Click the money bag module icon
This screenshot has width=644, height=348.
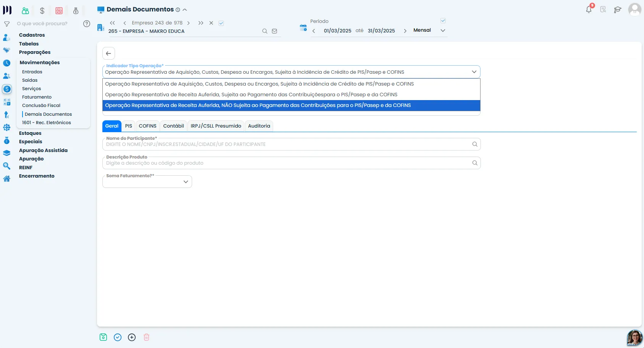pos(76,11)
